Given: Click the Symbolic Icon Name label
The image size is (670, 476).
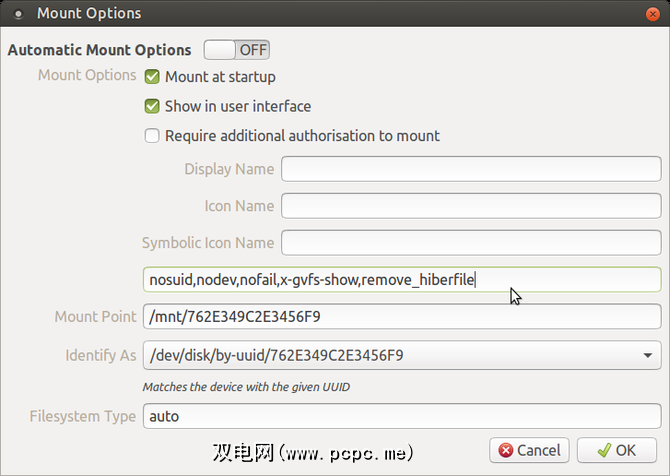Looking at the screenshot, I should click(x=208, y=242).
